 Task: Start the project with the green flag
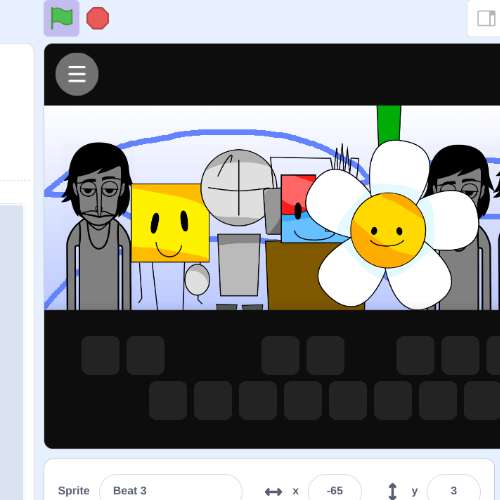pyautogui.click(x=61, y=18)
